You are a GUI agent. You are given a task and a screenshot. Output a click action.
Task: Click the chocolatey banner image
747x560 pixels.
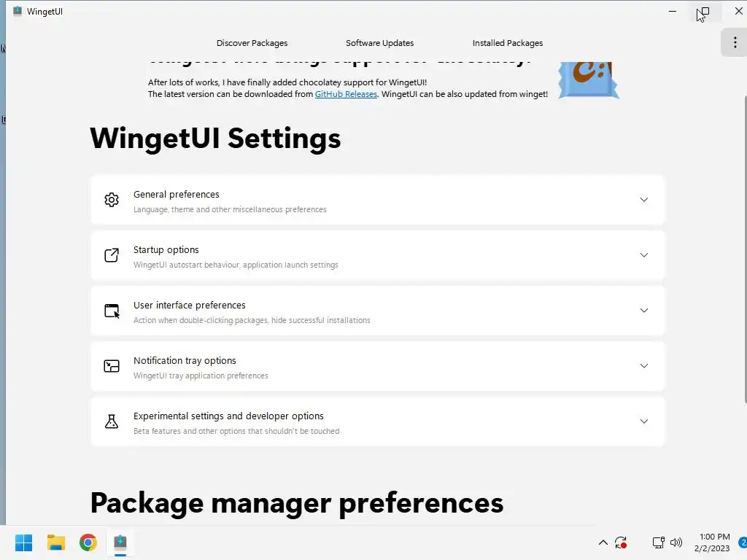589,80
